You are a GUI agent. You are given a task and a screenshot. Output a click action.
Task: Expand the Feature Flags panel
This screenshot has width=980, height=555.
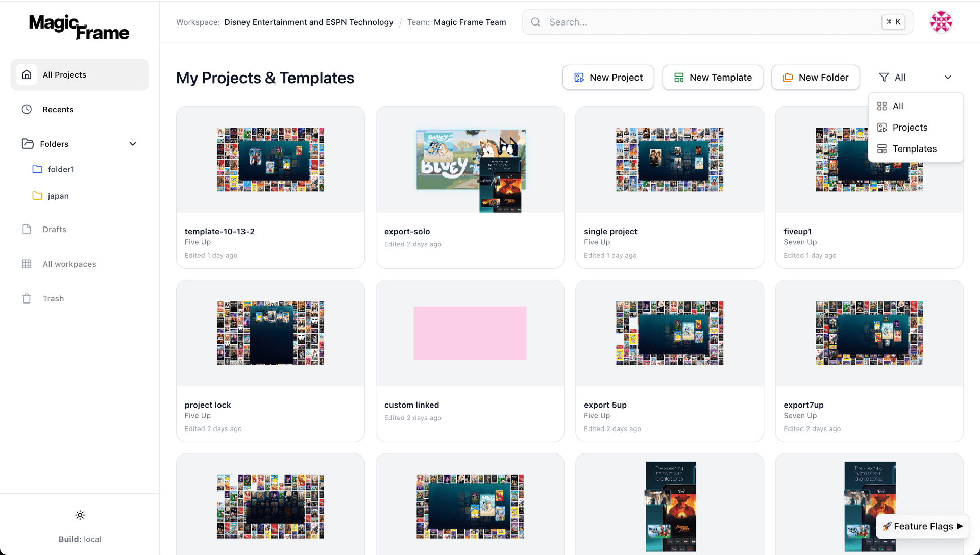[922, 526]
